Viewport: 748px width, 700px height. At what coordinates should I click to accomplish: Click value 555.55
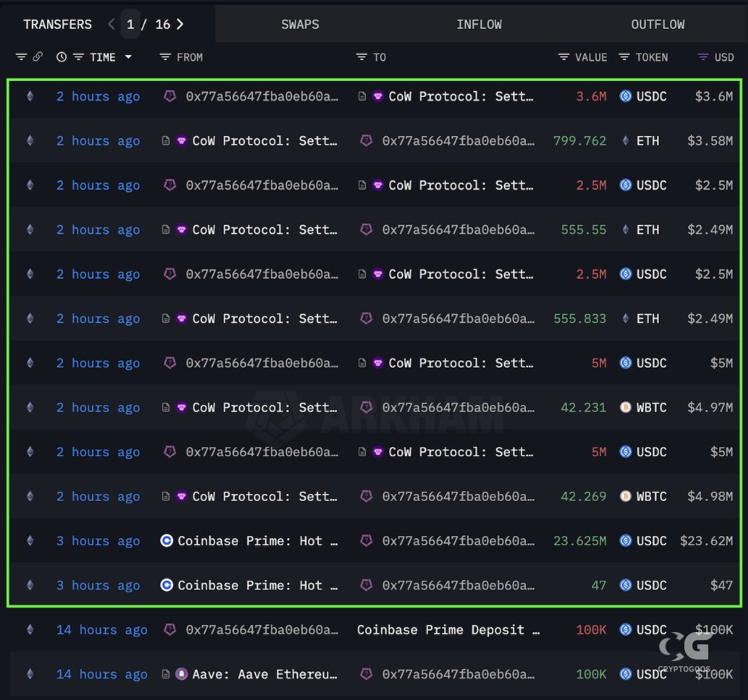(x=583, y=230)
